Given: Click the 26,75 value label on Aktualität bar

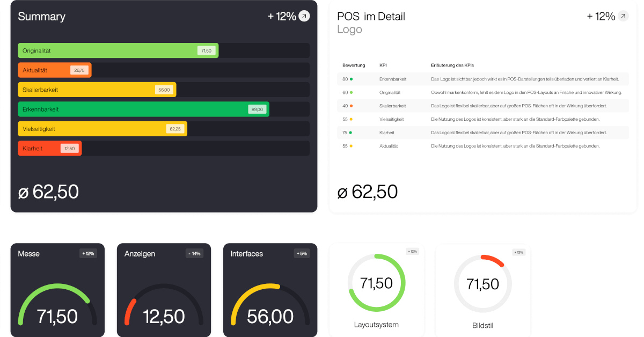Looking at the screenshot, I should pyautogui.click(x=79, y=70).
